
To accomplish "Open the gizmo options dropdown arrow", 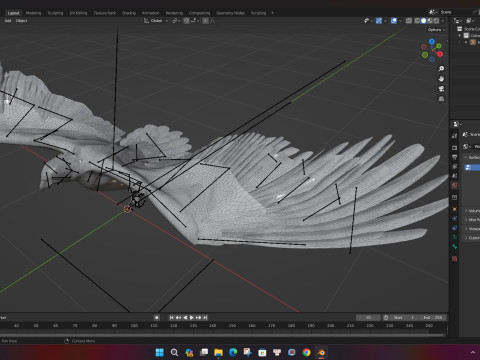I will 385,21.
